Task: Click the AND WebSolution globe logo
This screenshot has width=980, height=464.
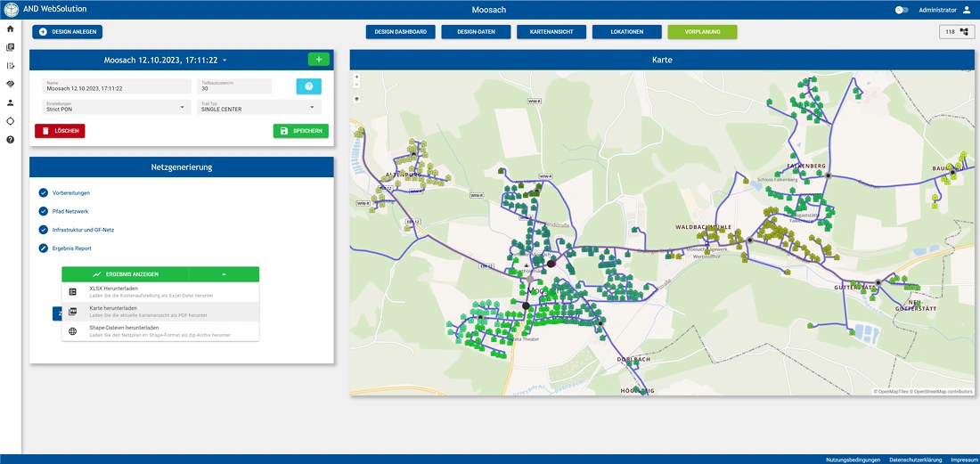Action: tap(12, 10)
